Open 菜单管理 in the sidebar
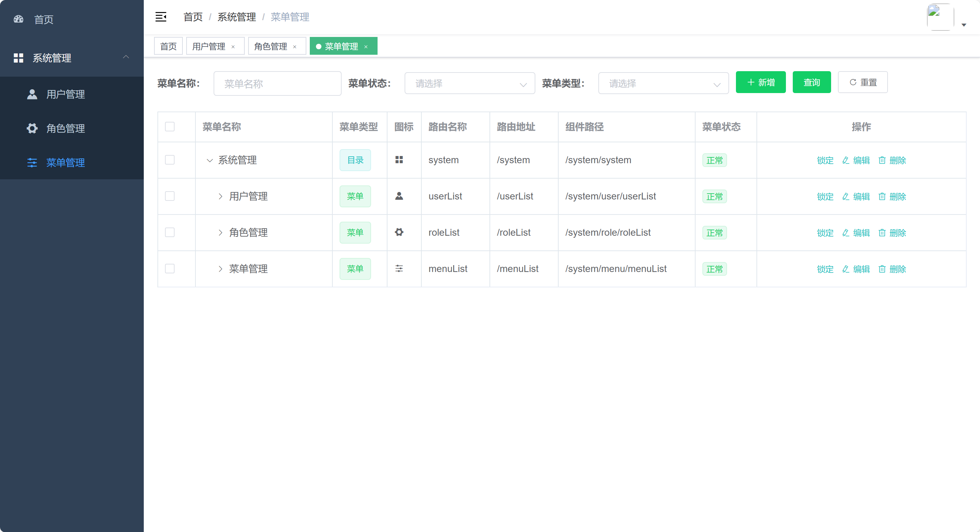The height and width of the screenshot is (532, 980). click(72, 163)
